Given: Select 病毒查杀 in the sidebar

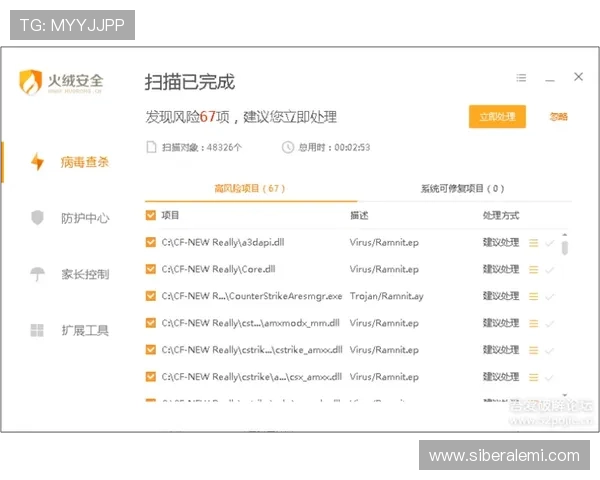Looking at the screenshot, I should point(85,162).
